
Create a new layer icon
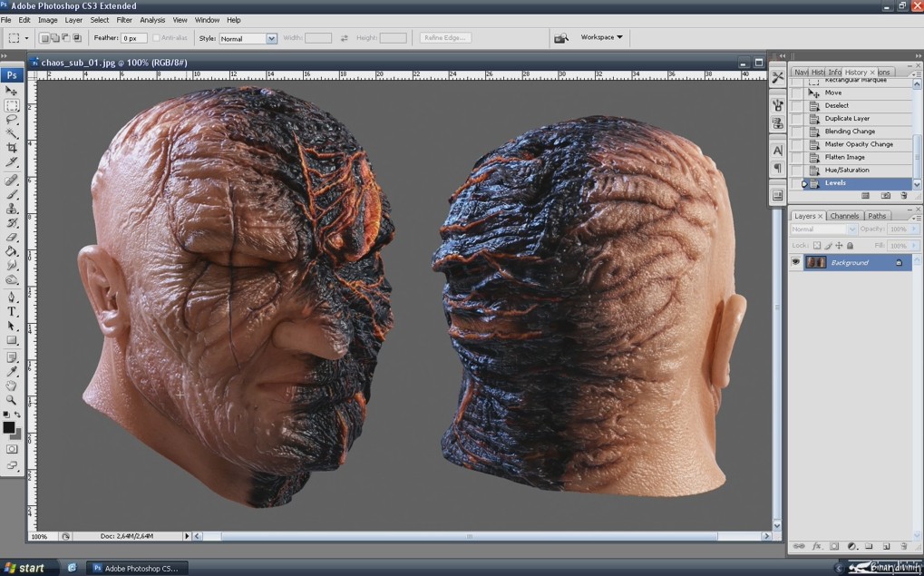[886, 546]
